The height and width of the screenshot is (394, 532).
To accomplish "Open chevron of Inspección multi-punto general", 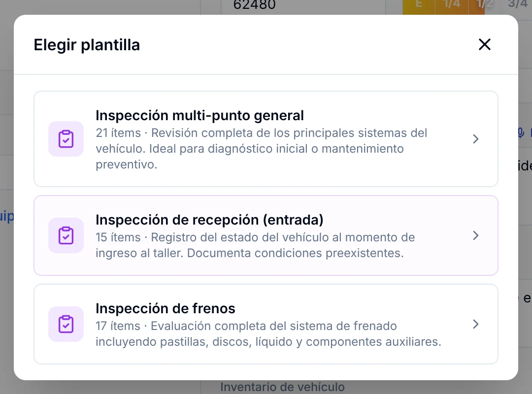I will coord(476,139).
